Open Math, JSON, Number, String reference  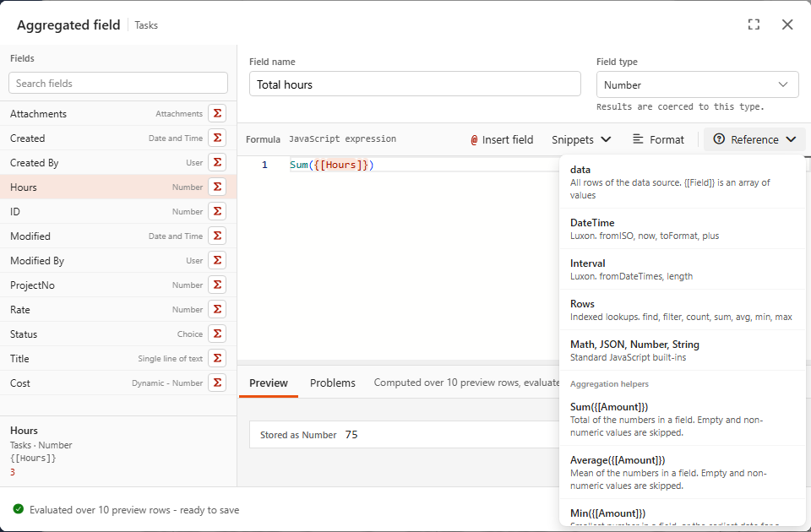[x=683, y=350]
